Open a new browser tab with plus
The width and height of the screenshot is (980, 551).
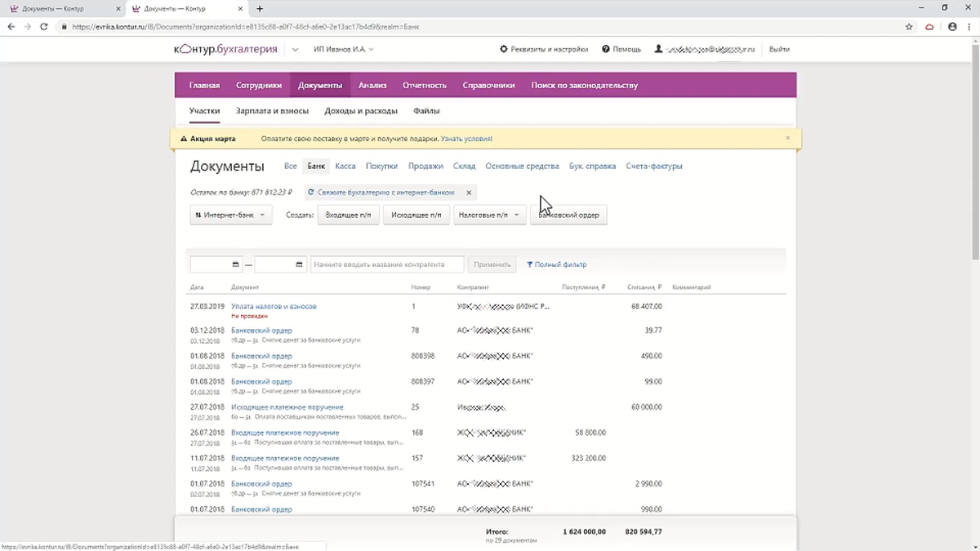click(x=260, y=8)
